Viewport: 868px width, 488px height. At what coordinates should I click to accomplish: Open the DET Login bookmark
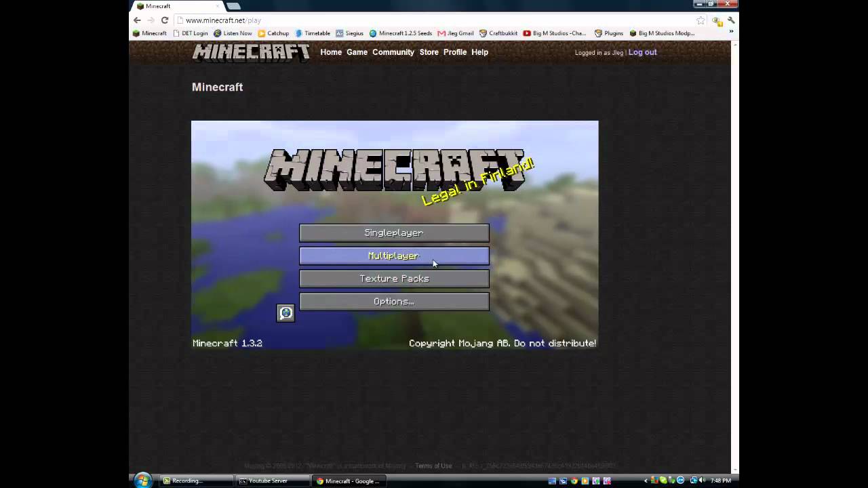tap(191, 33)
